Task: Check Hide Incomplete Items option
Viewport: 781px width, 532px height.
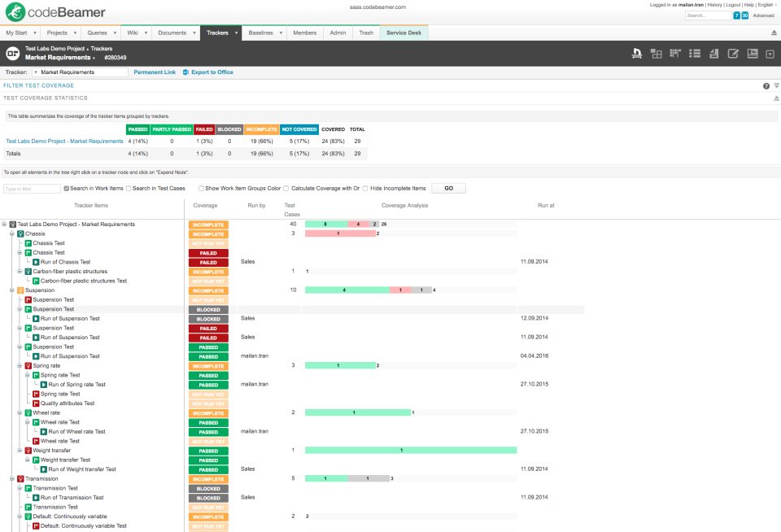Action: click(x=365, y=189)
